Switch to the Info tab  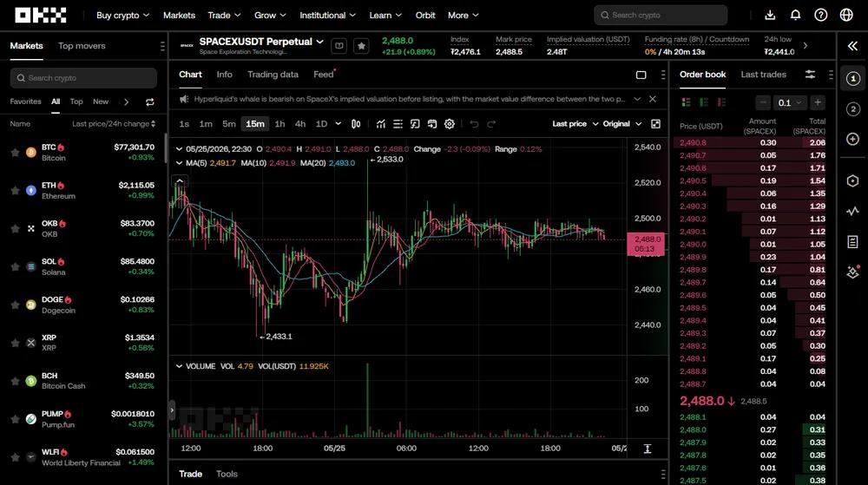click(x=224, y=74)
